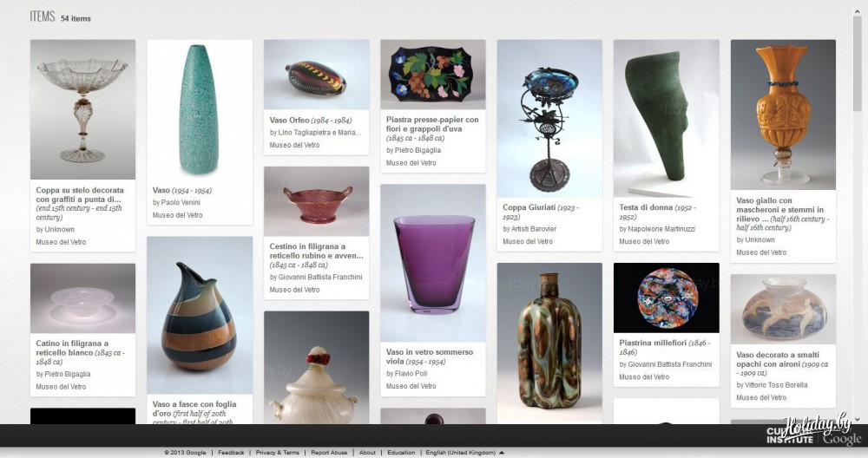Open the Feedback footer link
The image size is (868, 458).
[x=231, y=453]
